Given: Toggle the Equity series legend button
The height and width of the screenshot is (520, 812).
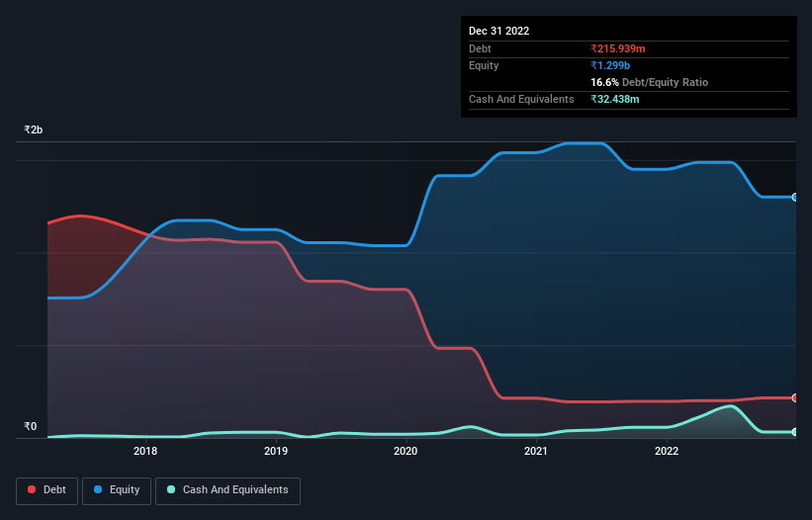Looking at the screenshot, I should pyautogui.click(x=117, y=490).
